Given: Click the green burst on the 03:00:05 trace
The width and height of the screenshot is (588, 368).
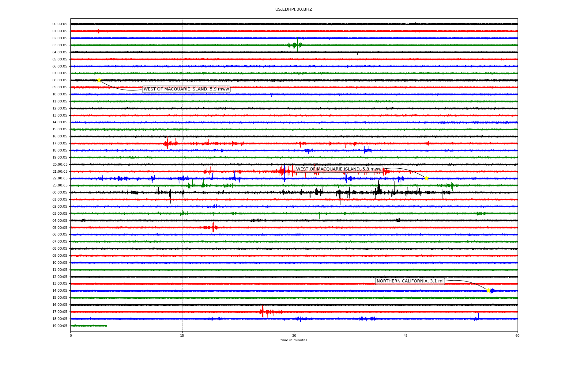Looking at the screenshot, I should (x=295, y=45).
